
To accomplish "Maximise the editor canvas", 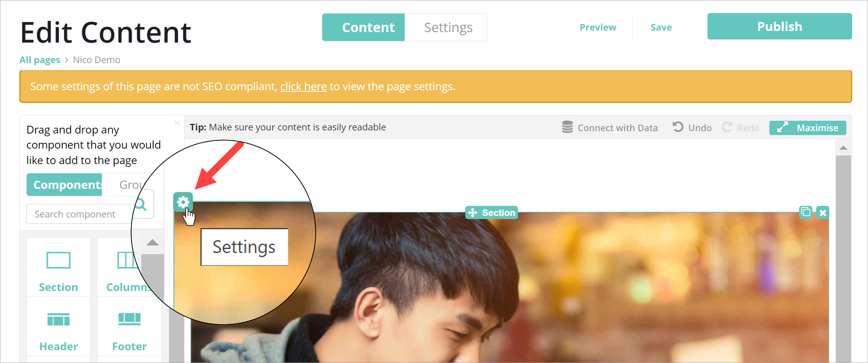I will [808, 128].
